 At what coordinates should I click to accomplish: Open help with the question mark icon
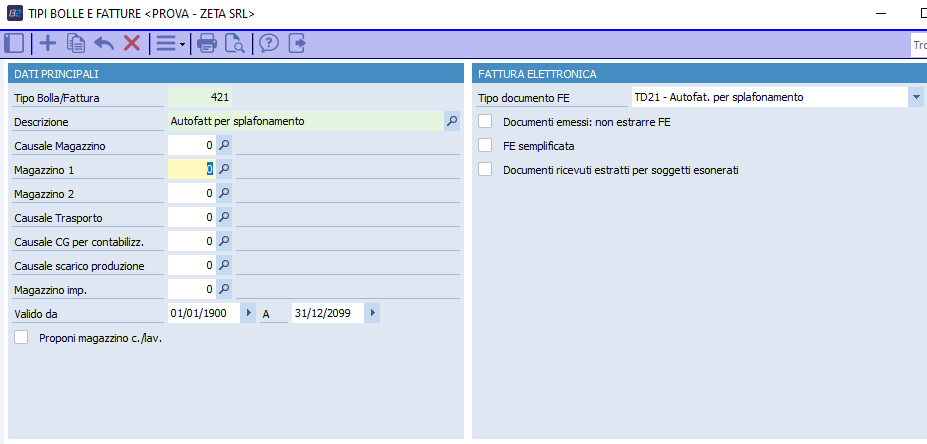click(x=269, y=43)
